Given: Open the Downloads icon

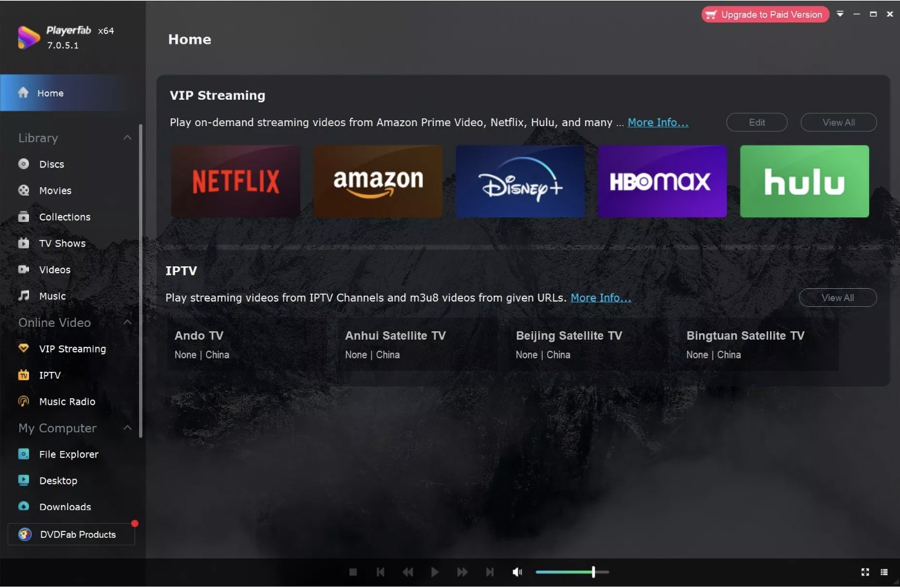Looking at the screenshot, I should coord(24,507).
